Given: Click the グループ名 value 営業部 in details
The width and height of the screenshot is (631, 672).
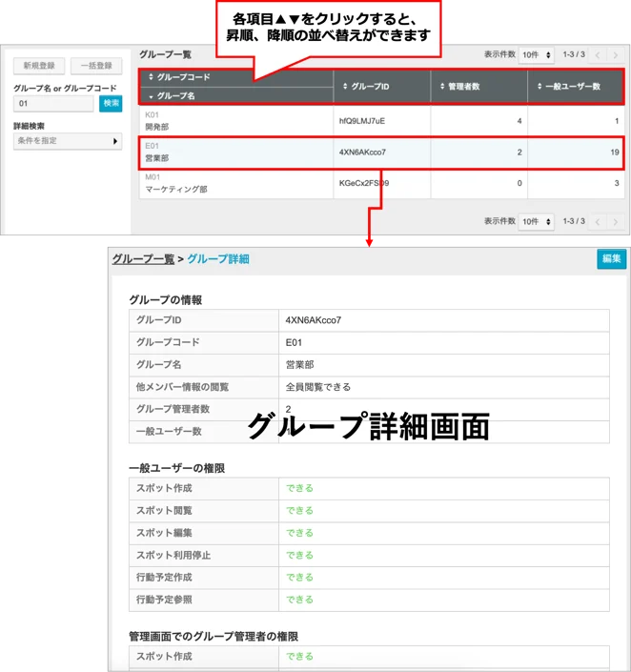Looking at the screenshot, I should [x=299, y=365].
